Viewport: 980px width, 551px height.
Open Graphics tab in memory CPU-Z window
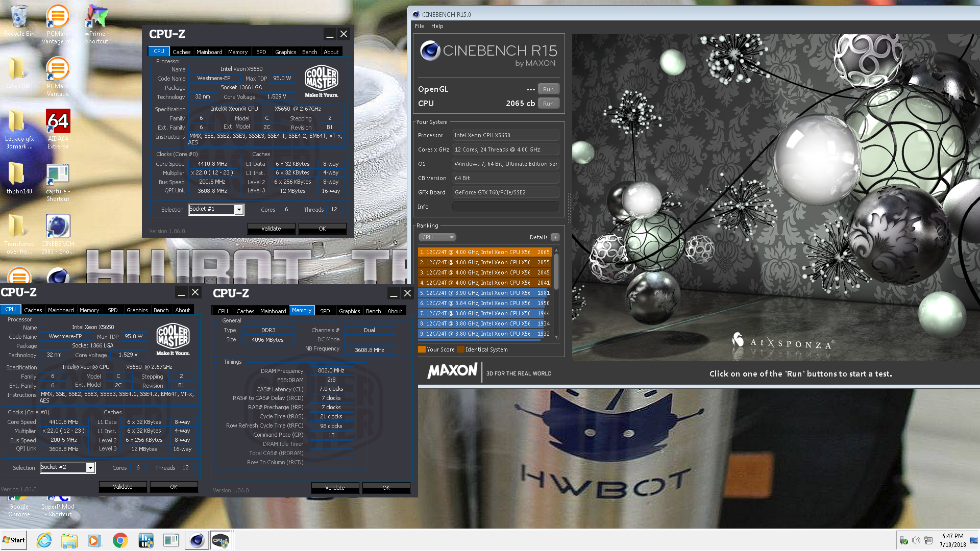[x=349, y=311]
